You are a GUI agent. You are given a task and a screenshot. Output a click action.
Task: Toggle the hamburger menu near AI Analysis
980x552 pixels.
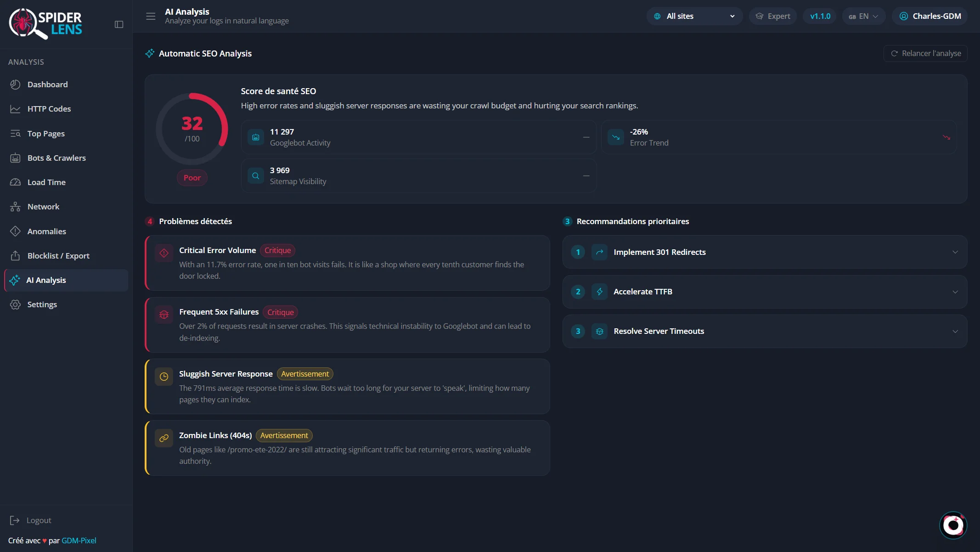150,16
